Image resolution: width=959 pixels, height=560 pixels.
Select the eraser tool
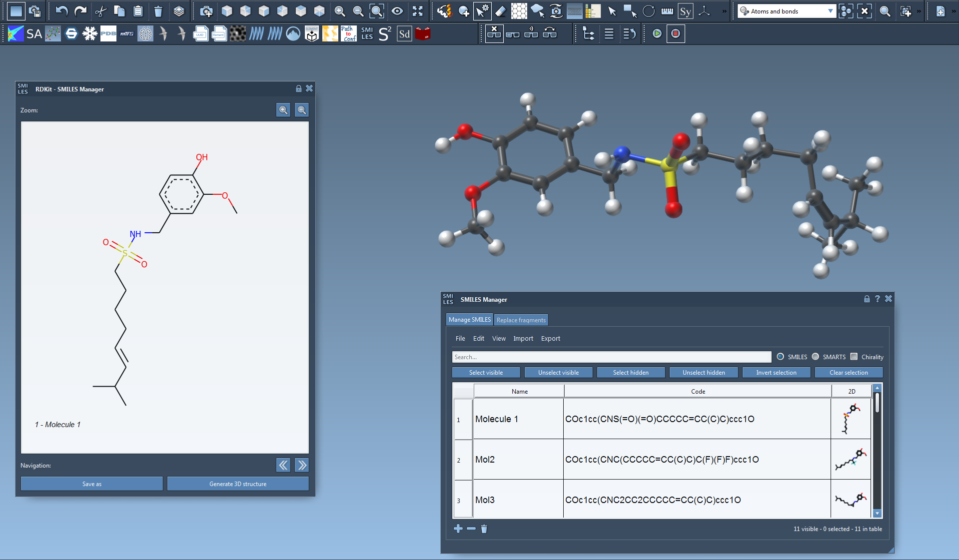coord(500,11)
